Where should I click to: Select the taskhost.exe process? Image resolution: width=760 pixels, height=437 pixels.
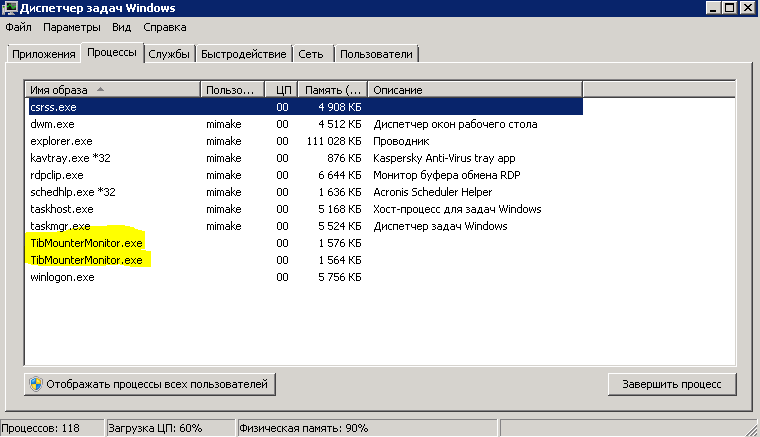304,209
